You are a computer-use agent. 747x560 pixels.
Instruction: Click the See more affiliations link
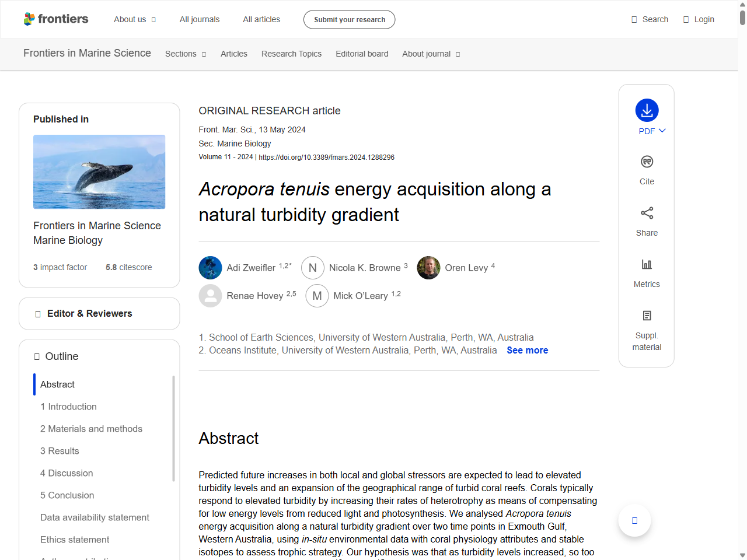coord(527,350)
